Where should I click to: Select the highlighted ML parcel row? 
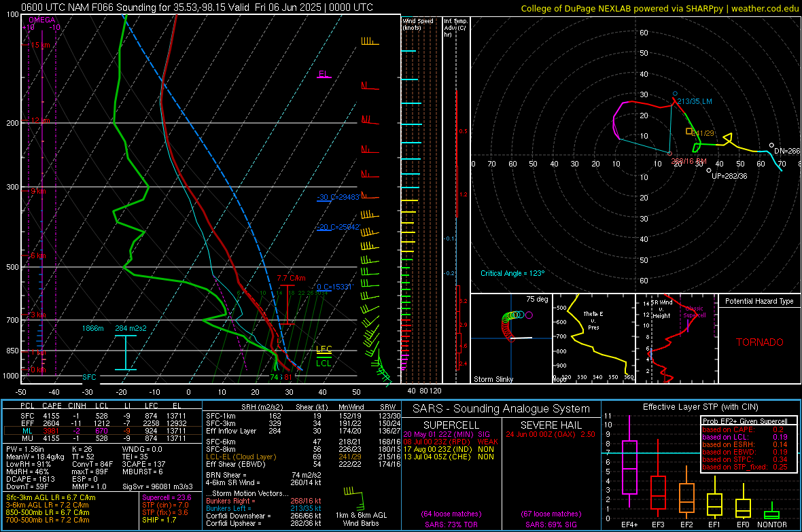pyautogui.click(x=103, y=431)
